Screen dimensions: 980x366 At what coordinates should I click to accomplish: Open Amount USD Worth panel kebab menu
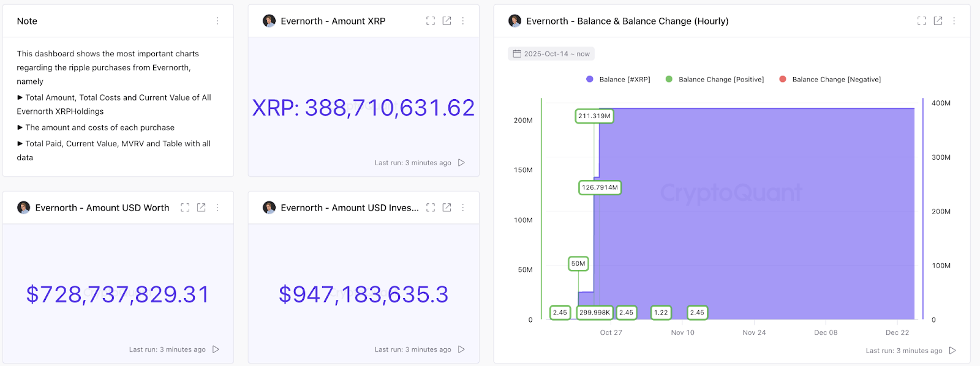pyautogui.click(x=217, y=207)
